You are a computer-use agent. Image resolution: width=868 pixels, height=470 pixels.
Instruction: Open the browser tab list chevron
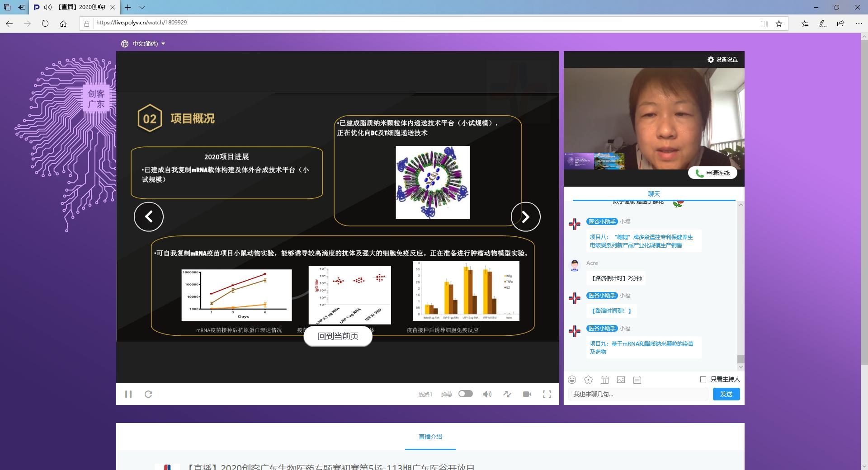click(142, 7)
